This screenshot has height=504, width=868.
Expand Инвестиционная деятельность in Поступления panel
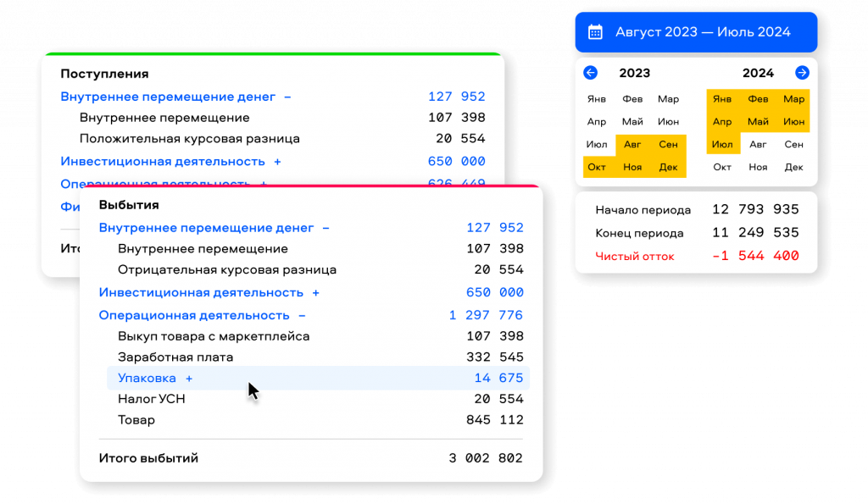coord(277,161)
